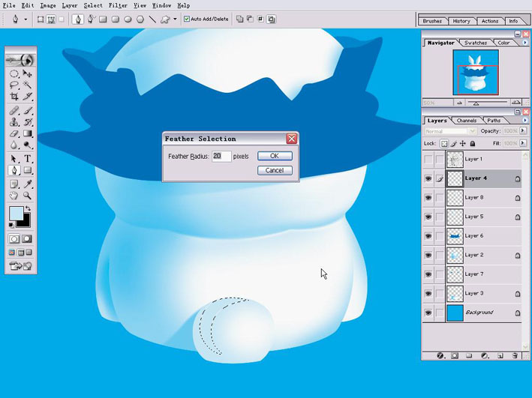This screenshot has width=532, height=398.
Task: Select the Hand tool
Action: click(14, 196)
